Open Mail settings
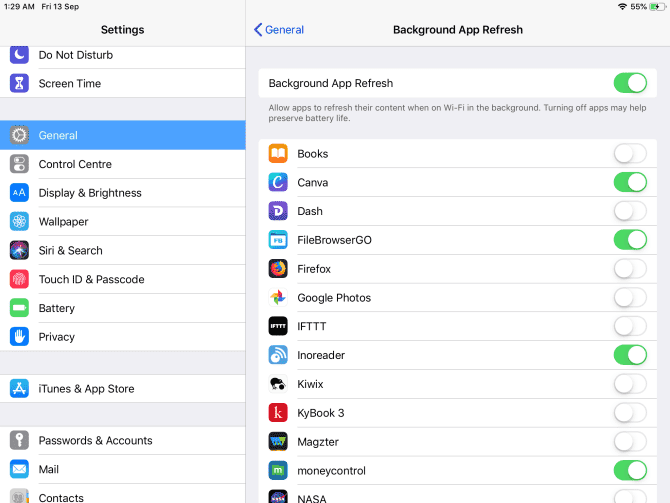 (123, 469)
